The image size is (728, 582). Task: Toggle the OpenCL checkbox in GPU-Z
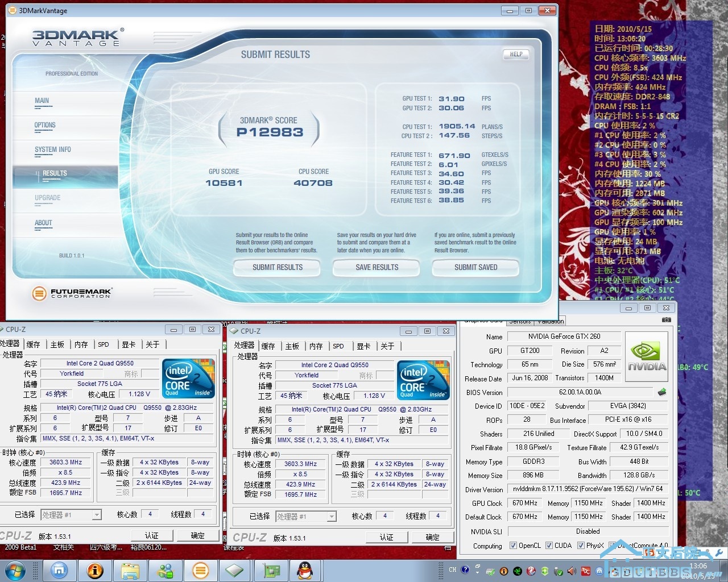tap(514, 546)
